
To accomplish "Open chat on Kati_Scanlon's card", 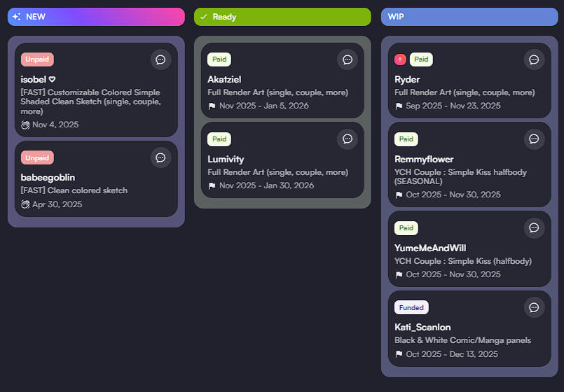I will pos(534,307).
